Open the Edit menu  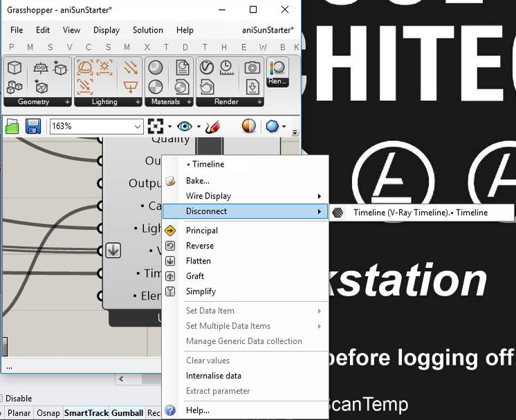pos(43,30)
